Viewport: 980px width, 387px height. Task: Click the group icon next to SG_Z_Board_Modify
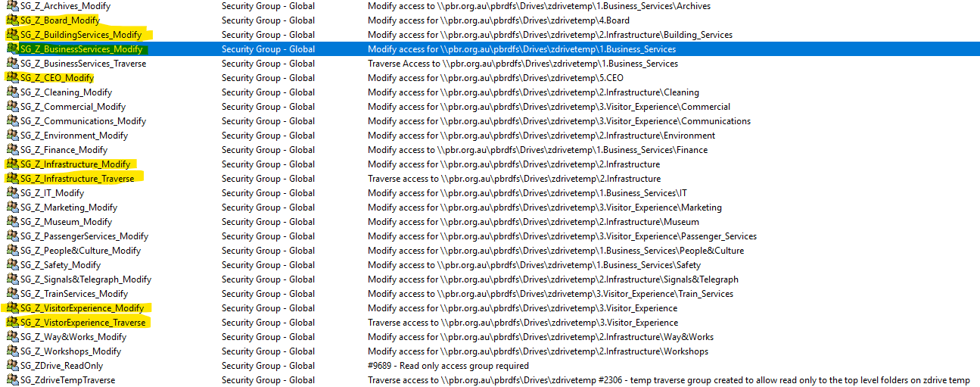click(12, 20)
